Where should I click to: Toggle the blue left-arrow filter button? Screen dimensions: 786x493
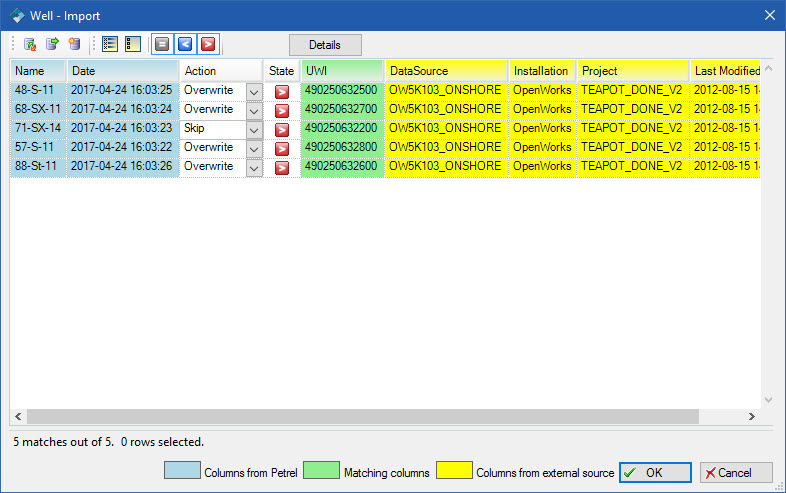pyautogui.click(x=185, y=44)
